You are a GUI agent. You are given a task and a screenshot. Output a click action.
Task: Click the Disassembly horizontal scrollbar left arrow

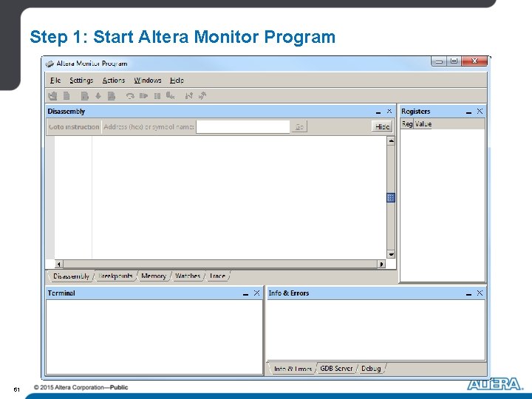(x=58, y=264)
